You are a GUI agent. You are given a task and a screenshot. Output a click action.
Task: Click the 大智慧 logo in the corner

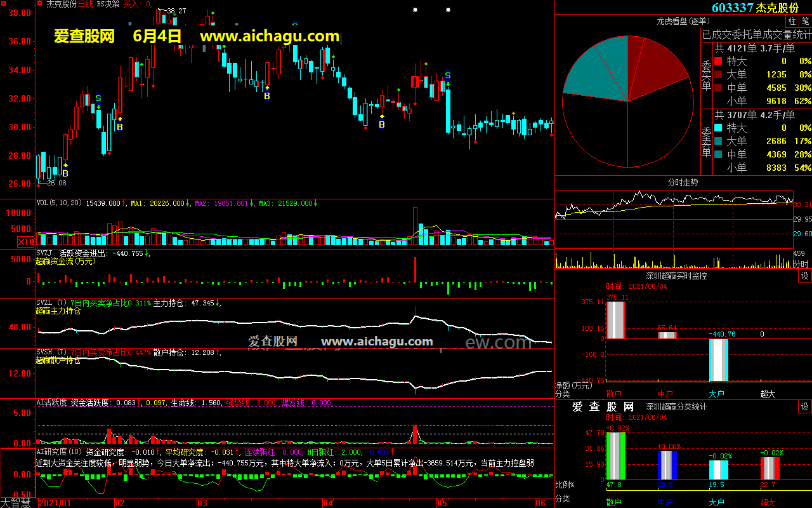click(17, 503)
